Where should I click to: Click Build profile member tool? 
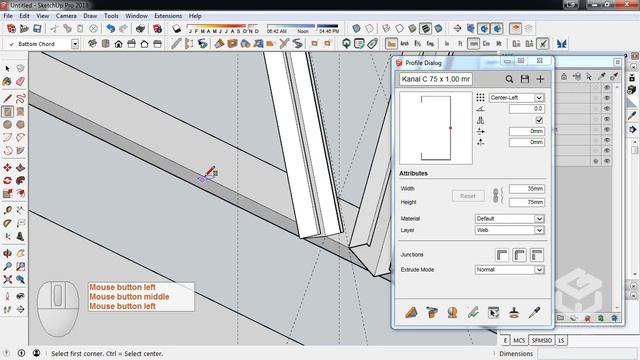point(411,313)
